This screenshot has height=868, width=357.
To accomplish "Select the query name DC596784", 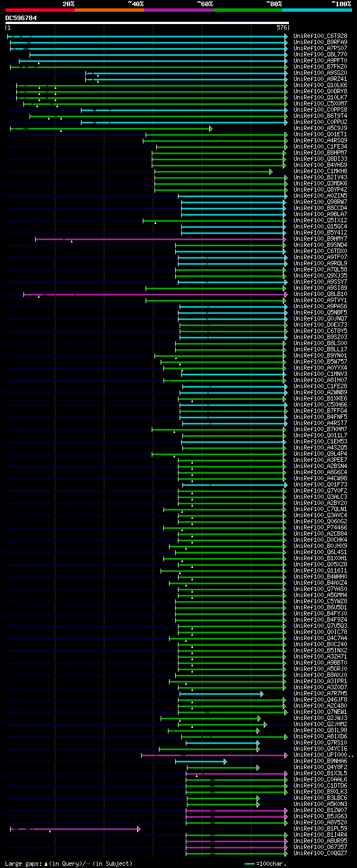I will pyautogui.click(x=21, y=18).
